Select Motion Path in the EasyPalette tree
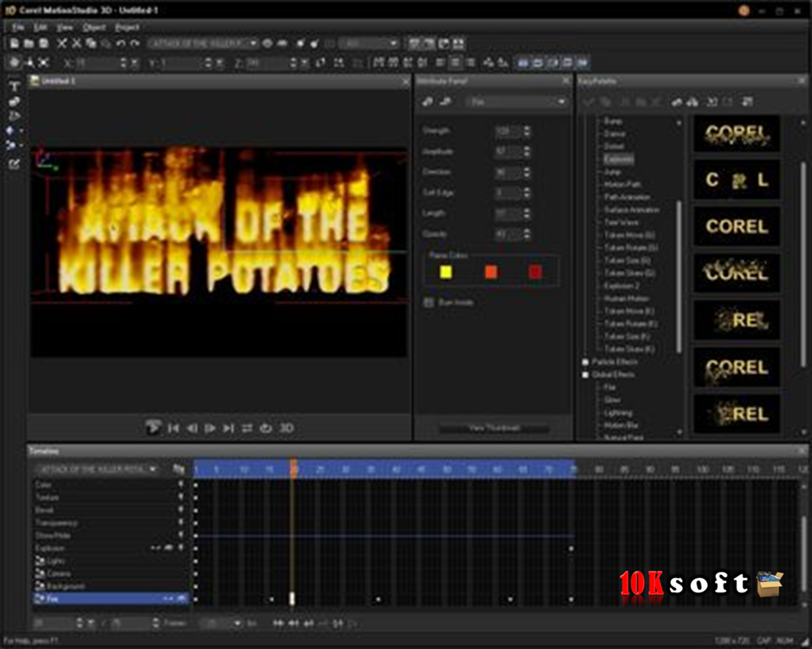 tap(623, 185)
